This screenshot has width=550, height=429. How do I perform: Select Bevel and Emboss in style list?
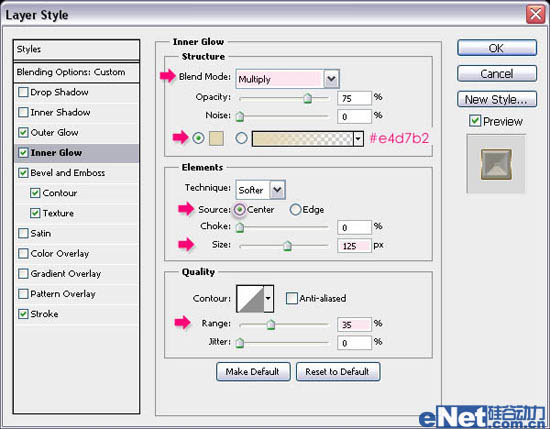point(68,173)
